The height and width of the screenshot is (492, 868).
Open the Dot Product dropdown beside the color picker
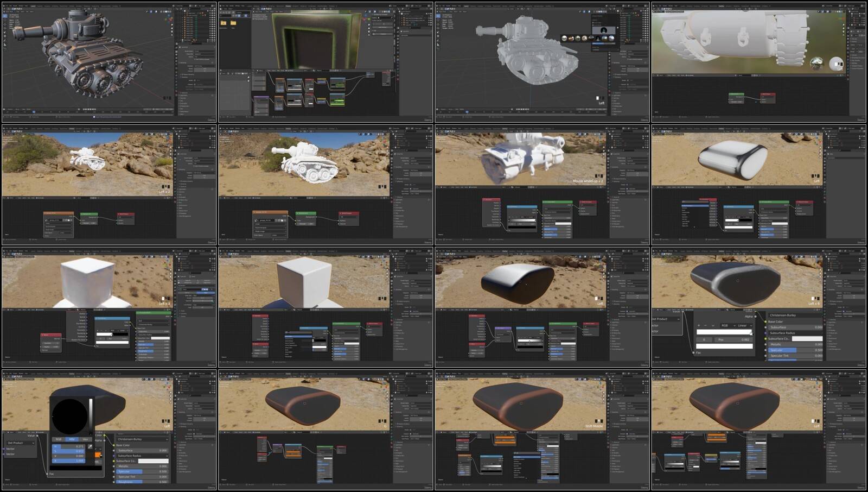tap(21, 443)
